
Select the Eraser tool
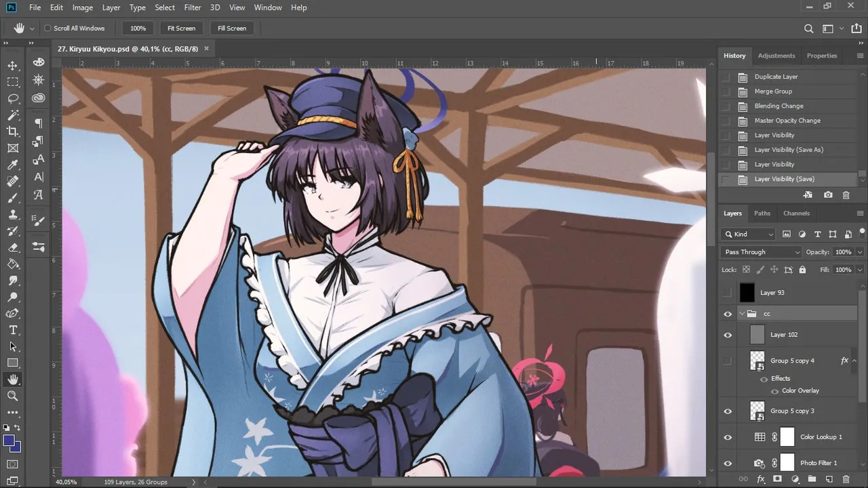pos(13,247)
